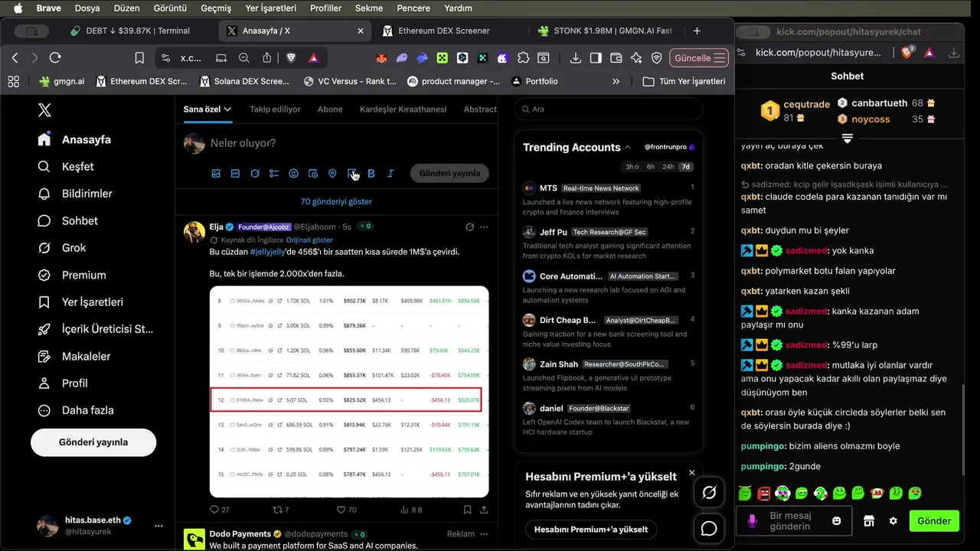
Task: Dismiss the Premium+ upgrade card
Action: point(692,473)
